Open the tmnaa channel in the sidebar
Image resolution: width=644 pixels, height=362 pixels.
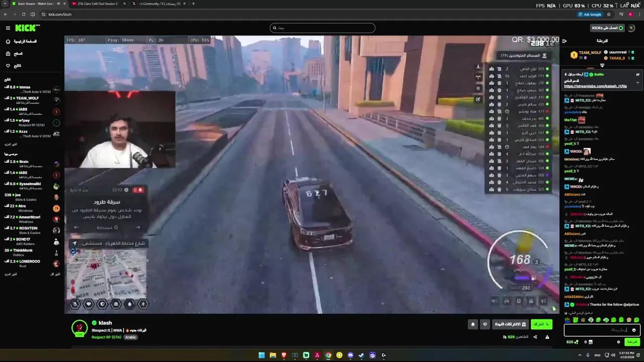tap(32, 89)
